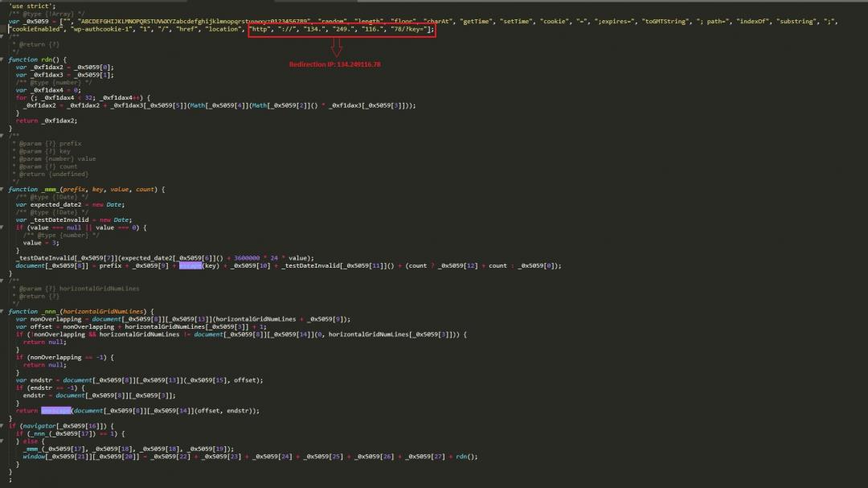Click the "http" string in the array

click(260, 29)
